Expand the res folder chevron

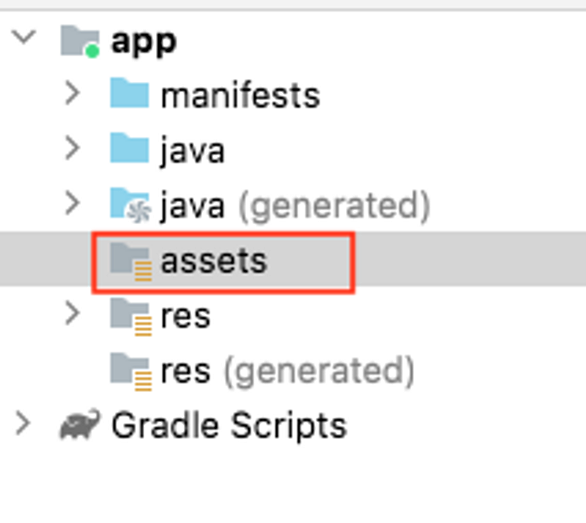pyautogui.click(x=73, y=313)
